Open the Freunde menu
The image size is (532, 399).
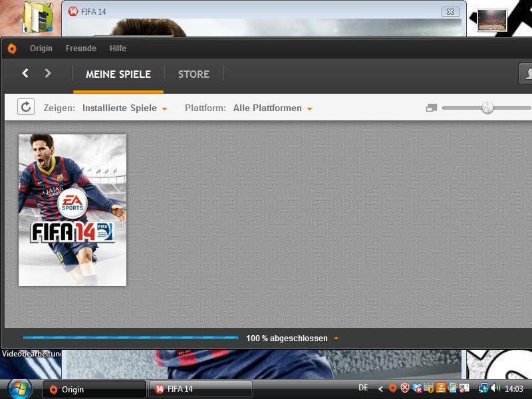coord(80,49)
